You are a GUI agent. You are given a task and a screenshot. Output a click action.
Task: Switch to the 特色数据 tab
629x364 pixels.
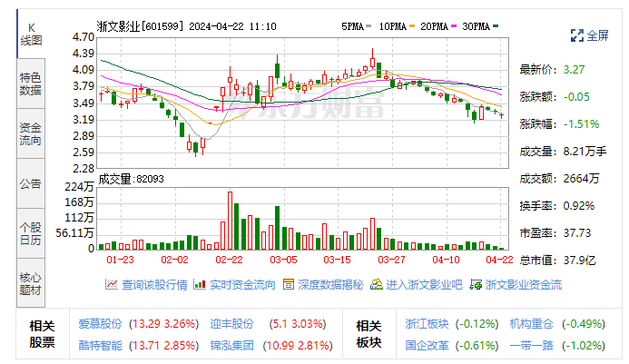coord(31,84)
